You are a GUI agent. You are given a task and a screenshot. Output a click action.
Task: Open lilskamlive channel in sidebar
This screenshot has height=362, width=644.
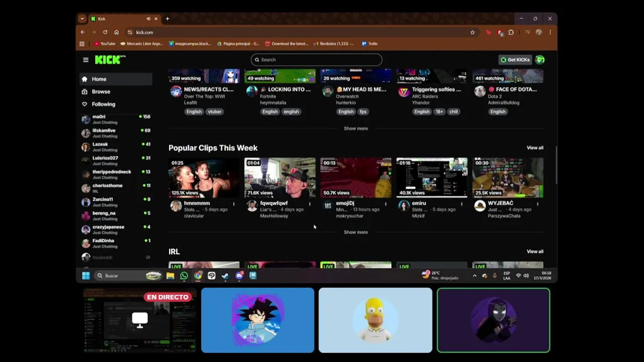click(x=116, y=133)
